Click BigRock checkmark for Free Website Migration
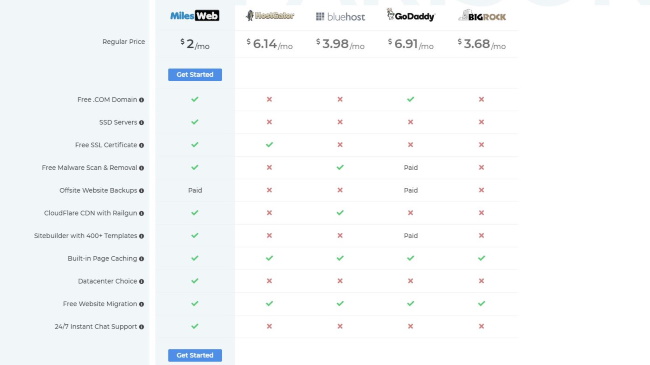650x365 pixels. [481, 303]
